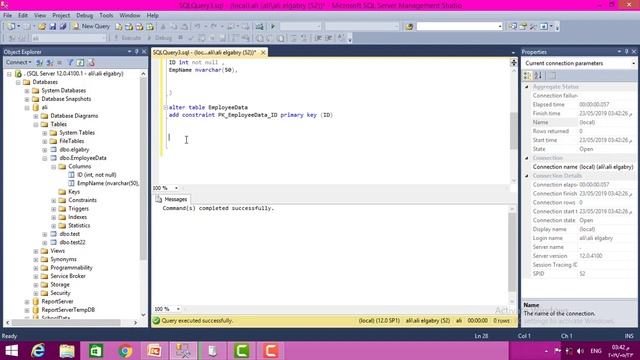Open the Edit menu
Screen dimensions: 640x360
pyautogui.click(x=23, y=16)
